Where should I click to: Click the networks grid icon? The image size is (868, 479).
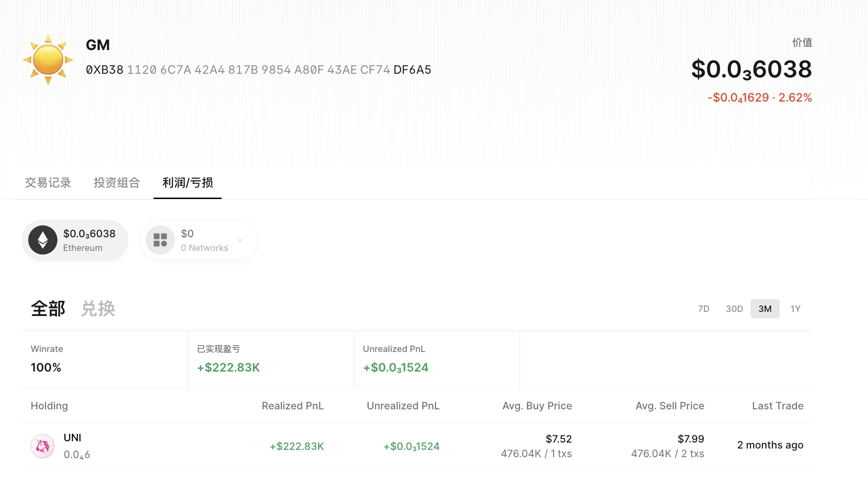160,240
